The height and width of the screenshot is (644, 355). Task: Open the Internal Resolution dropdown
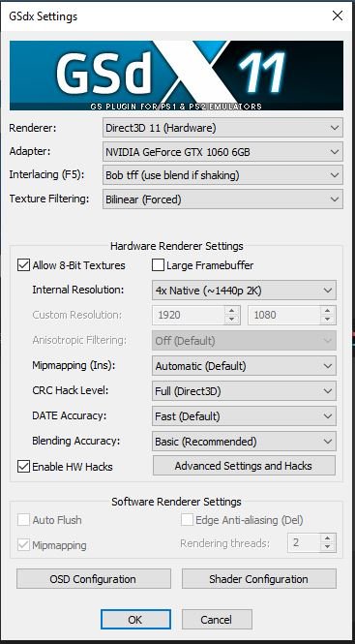[x=244, y=291]
